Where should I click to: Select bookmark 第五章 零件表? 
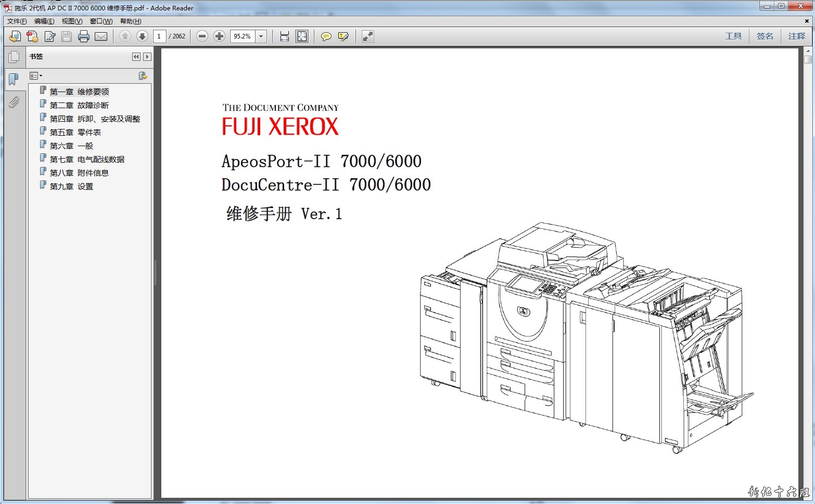tap(75, 133)
